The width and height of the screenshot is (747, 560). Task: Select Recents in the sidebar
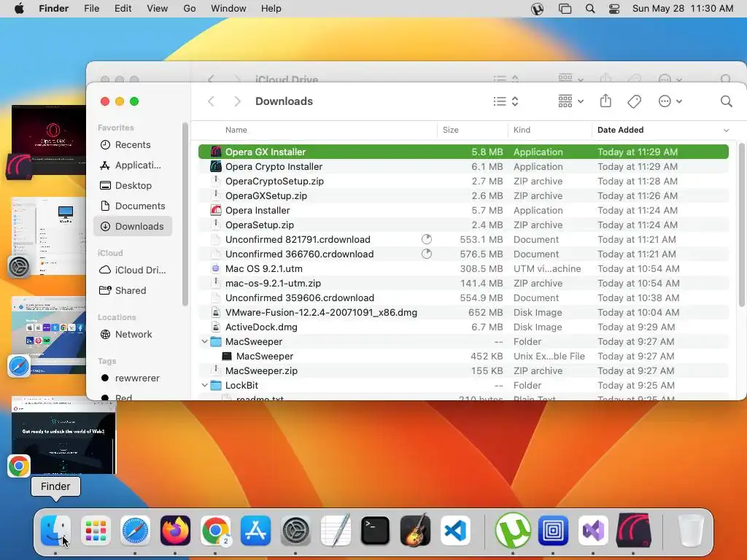(x=133, y=145)
